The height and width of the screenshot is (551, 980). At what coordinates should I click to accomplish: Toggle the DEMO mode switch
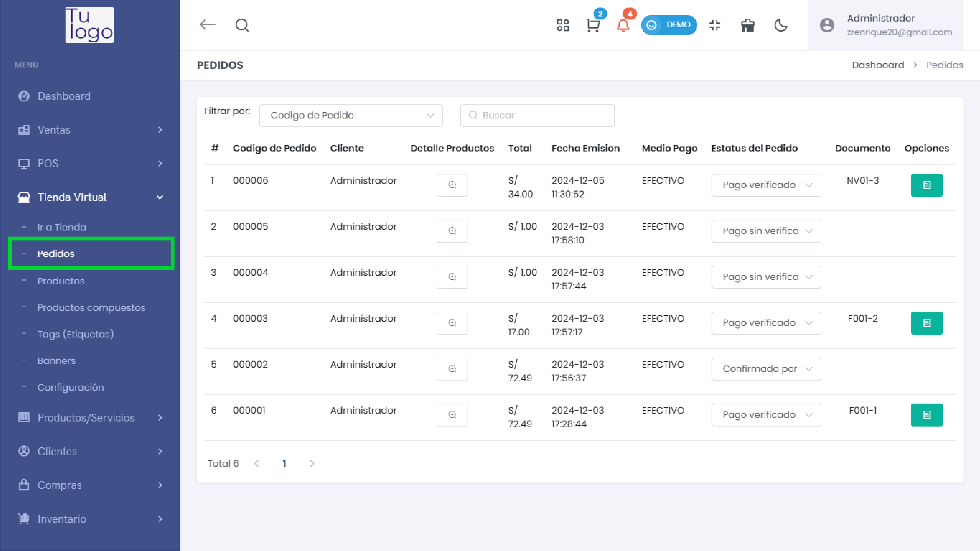pos(668,25)
